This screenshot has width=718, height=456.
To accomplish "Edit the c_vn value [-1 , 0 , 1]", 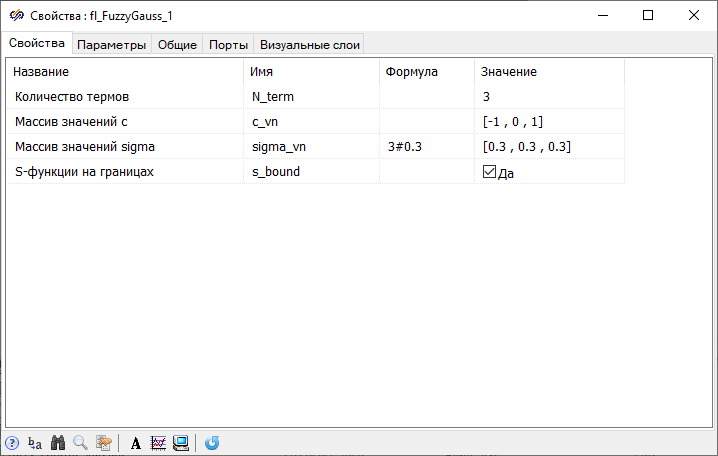I will pos(549,122).
